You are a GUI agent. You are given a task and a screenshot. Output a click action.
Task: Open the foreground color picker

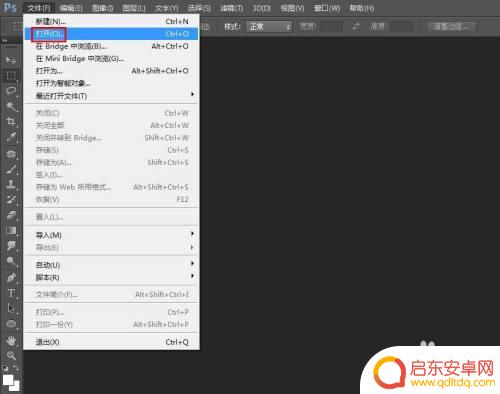8,380
